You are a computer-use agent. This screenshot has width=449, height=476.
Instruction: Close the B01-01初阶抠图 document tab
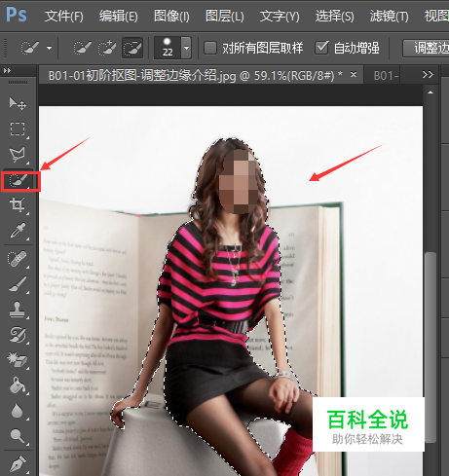tap(354, 75)
